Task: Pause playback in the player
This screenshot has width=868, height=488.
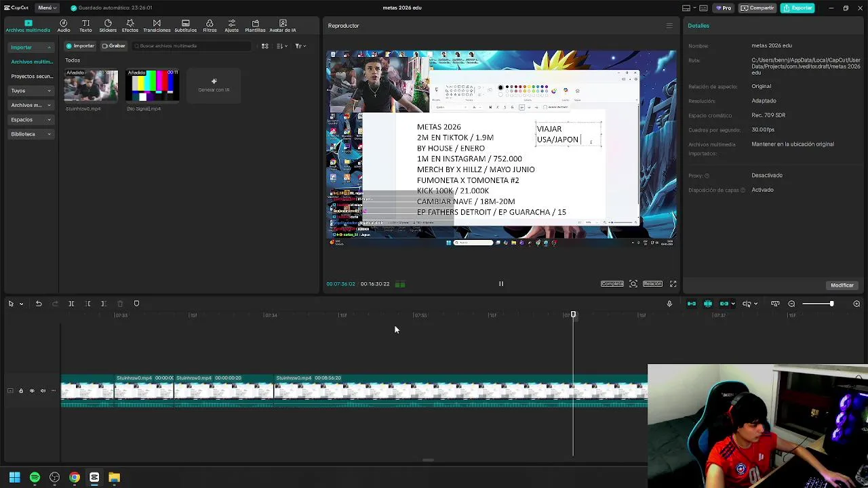Action: click(x=501, y=284)
